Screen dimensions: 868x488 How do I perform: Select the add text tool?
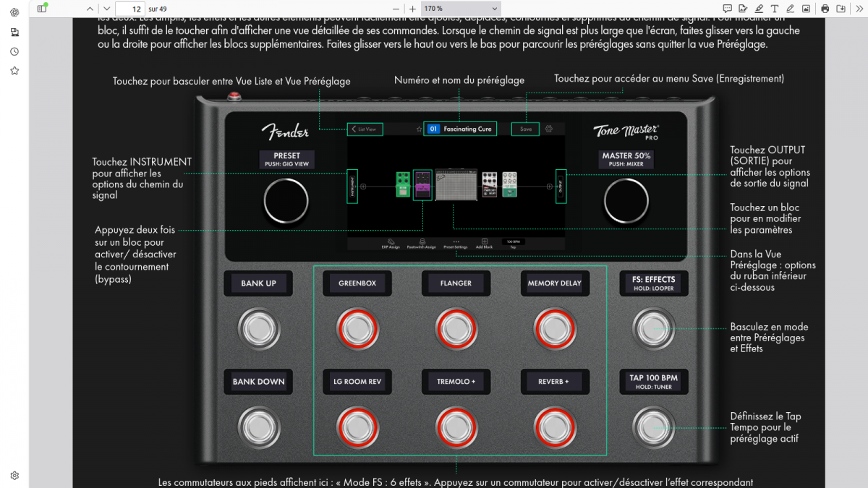(775, 9)
